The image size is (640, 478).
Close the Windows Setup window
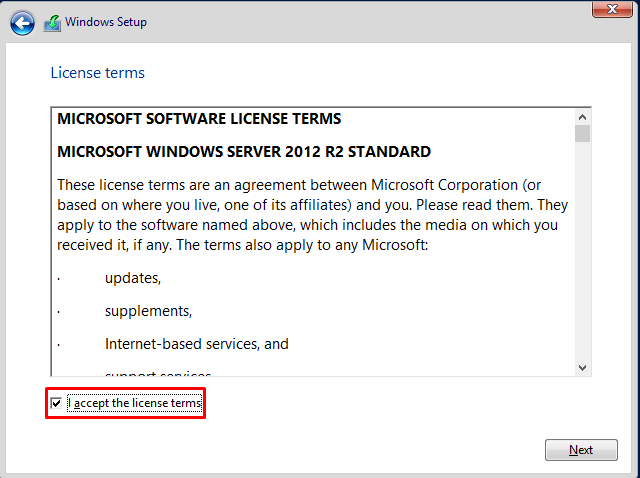tap(612, 9)
